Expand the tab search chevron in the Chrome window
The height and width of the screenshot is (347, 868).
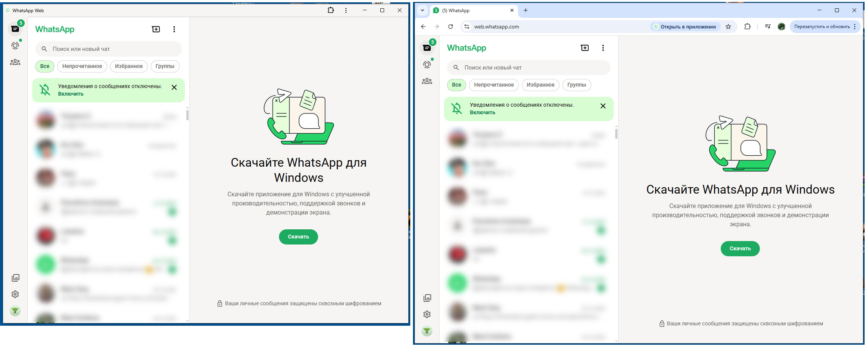click(422, 10)
